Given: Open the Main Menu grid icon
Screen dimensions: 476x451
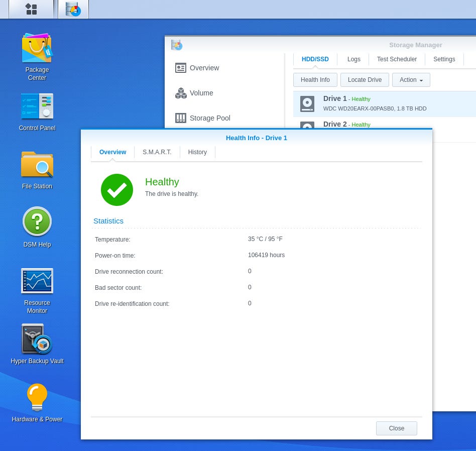Looking at the screenshot, I should (31, 9).
